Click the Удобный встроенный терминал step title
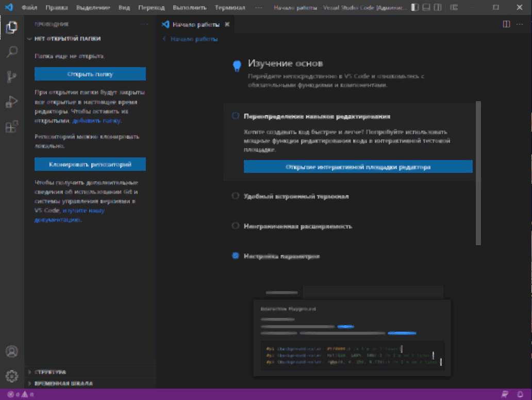 296,196
